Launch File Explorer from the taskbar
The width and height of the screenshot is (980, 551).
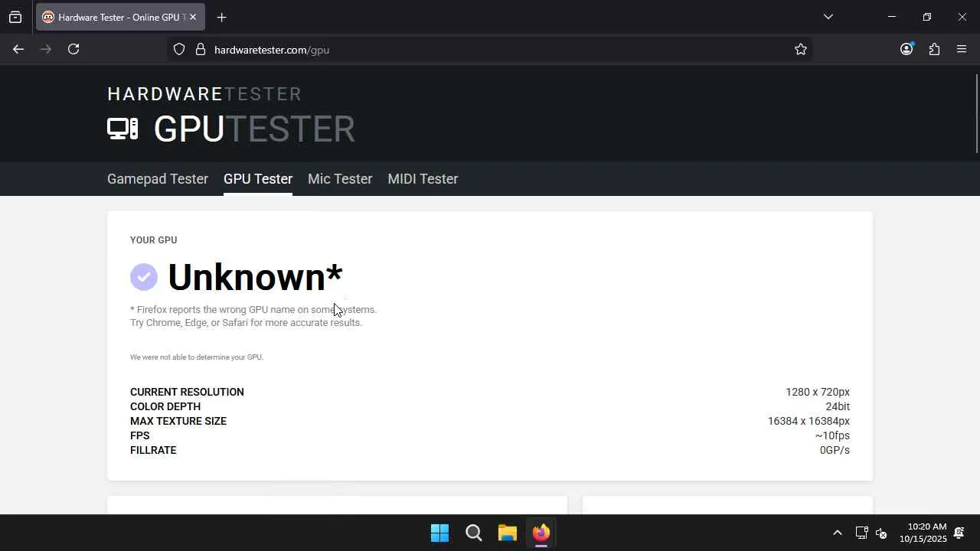[x=507, y=533]
